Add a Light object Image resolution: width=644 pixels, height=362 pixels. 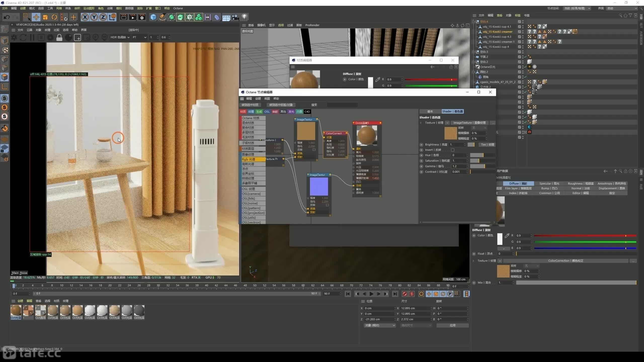pos(245,17)
